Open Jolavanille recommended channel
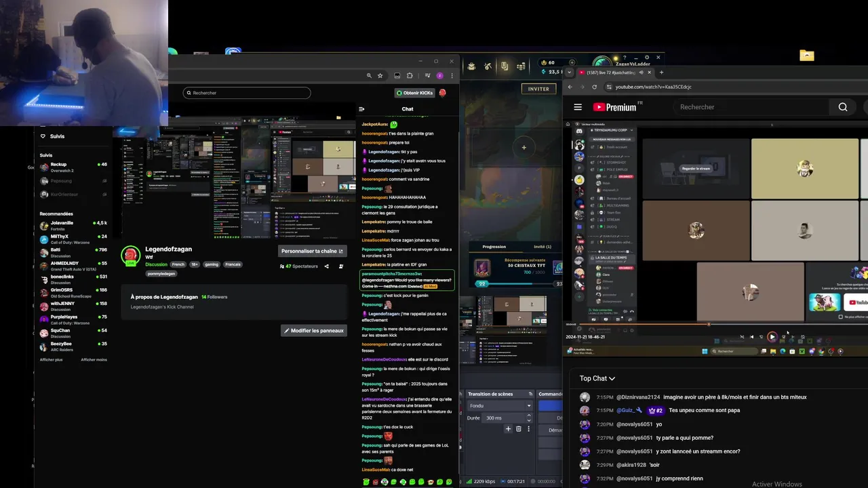 pos(73,226)
